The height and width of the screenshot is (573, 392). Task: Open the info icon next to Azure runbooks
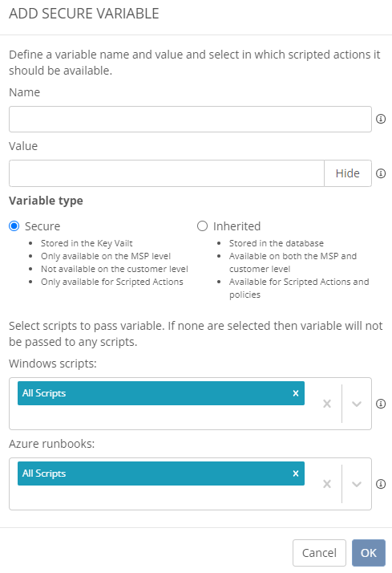click(381, 484)
